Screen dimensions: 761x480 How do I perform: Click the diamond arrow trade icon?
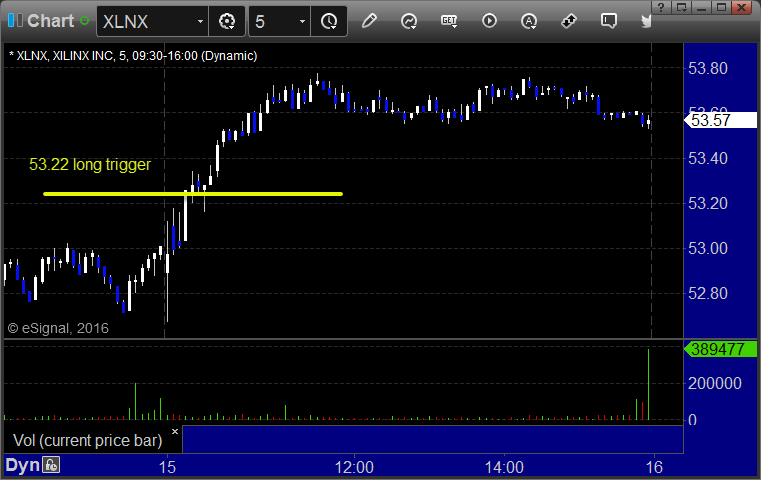pos(569,21)
